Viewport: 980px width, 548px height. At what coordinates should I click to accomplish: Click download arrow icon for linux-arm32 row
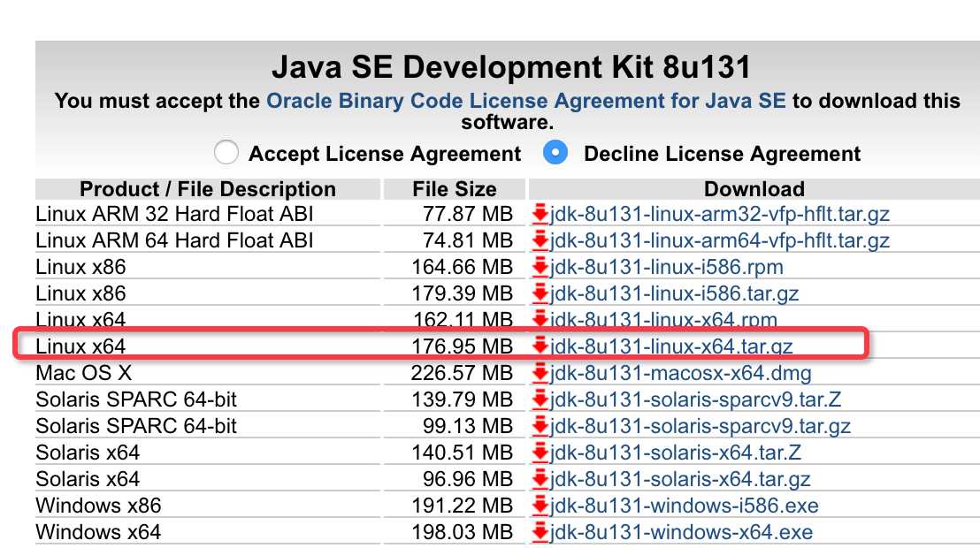click(540, 214)
